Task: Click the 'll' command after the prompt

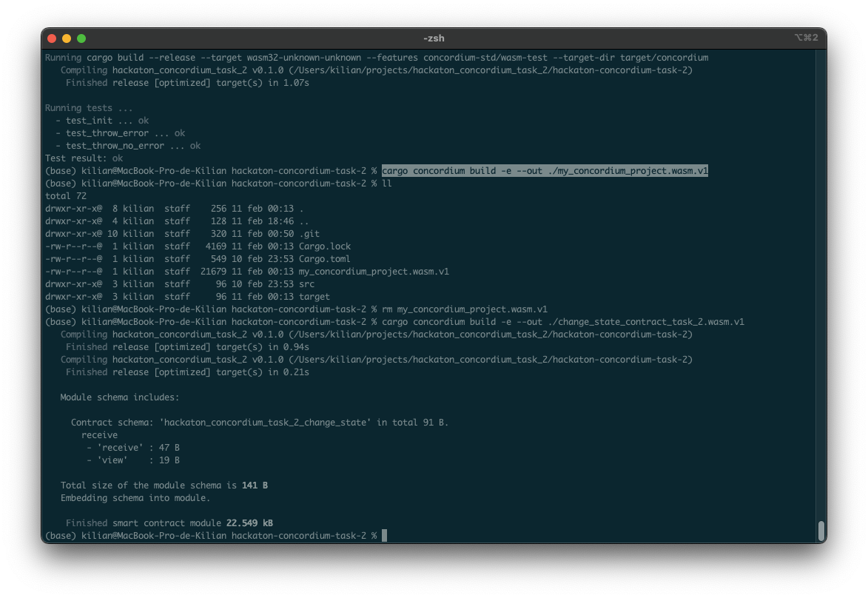Action: (386, 184)
